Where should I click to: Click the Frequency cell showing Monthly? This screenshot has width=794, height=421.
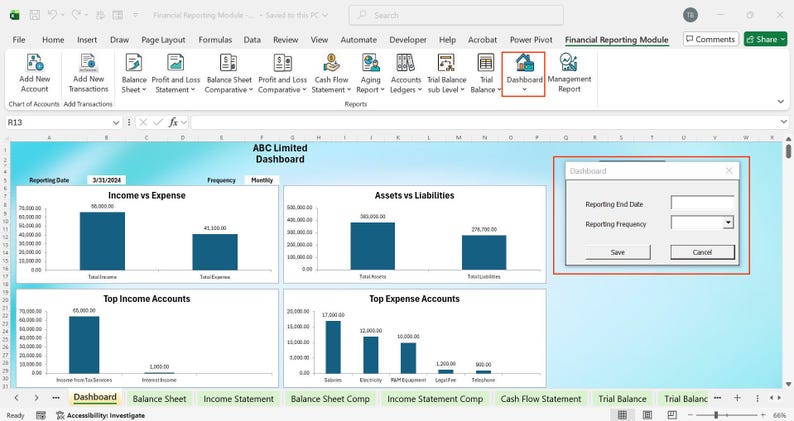(262, 180)
